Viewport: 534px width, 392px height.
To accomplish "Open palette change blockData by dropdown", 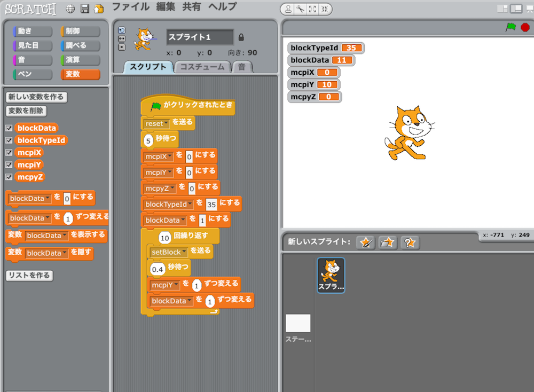I will 30,218.
